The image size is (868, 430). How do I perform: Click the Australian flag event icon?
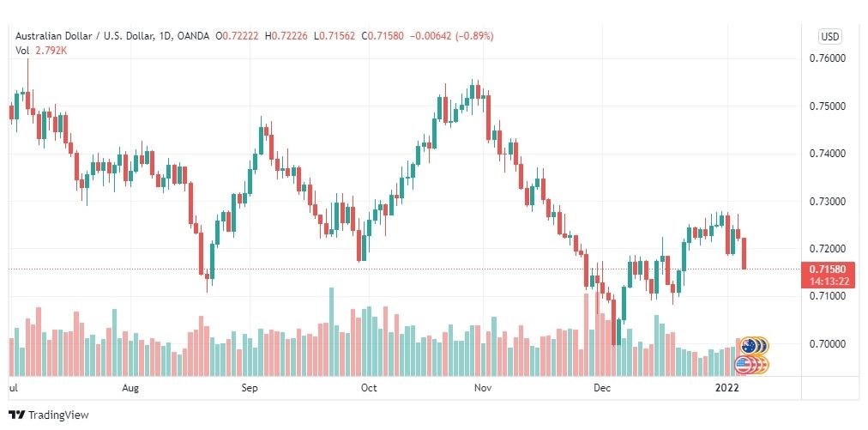tap(749, 346)
